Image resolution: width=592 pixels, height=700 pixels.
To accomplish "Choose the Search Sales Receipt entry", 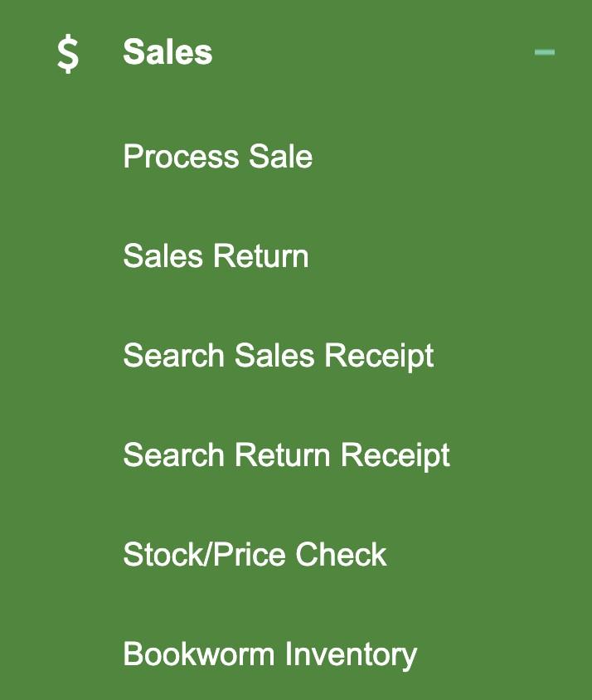I will (278, 356).
